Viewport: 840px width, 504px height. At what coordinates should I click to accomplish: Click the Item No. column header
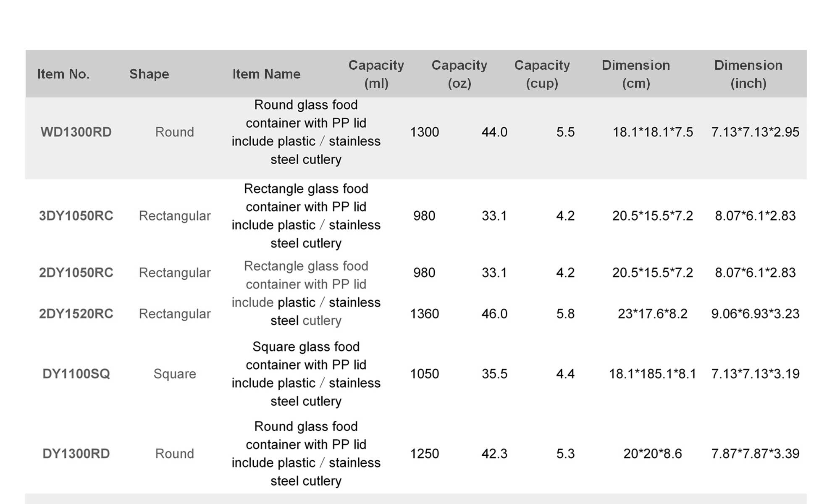tap(63, 74)
